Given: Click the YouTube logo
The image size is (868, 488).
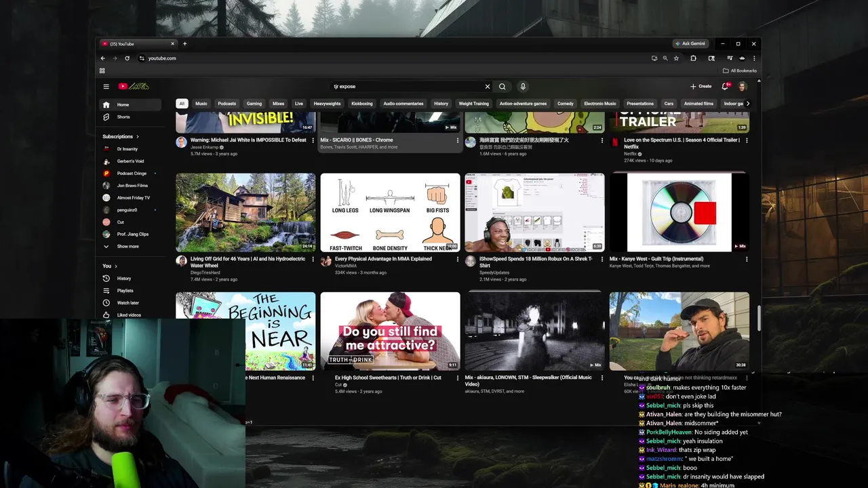Looking at the screenshot, I should [x=134, y=86].
